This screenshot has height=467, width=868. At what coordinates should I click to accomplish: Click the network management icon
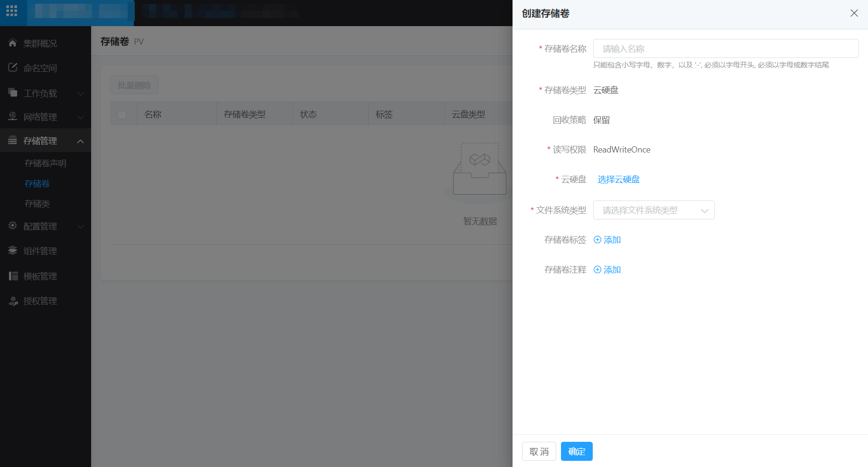pyautogui.click(x=13, y=116)
